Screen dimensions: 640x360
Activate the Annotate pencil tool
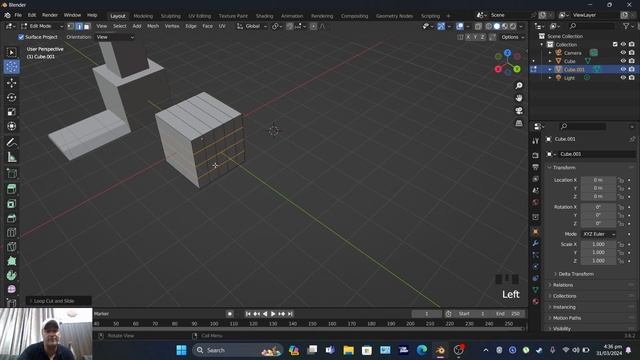tap(11, 142)
